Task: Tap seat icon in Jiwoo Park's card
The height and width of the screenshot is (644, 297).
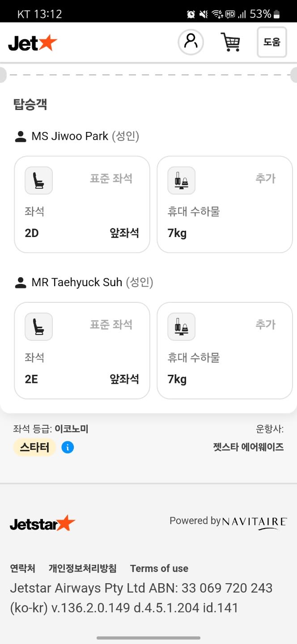Action: (38, 181)
